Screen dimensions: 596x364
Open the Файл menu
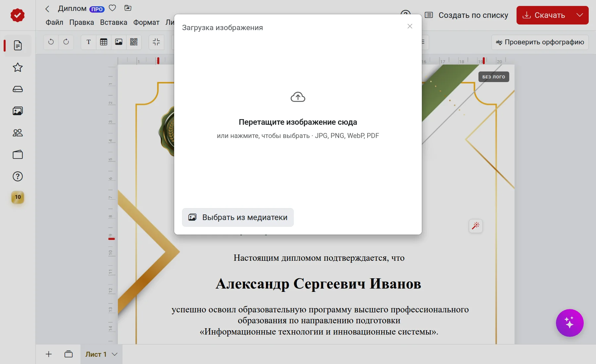click(54, 23)
